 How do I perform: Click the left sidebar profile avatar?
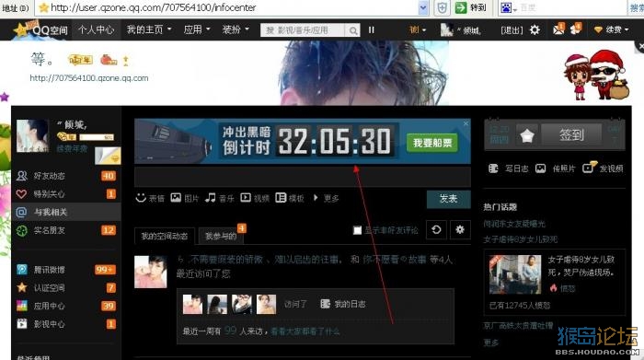33,135
